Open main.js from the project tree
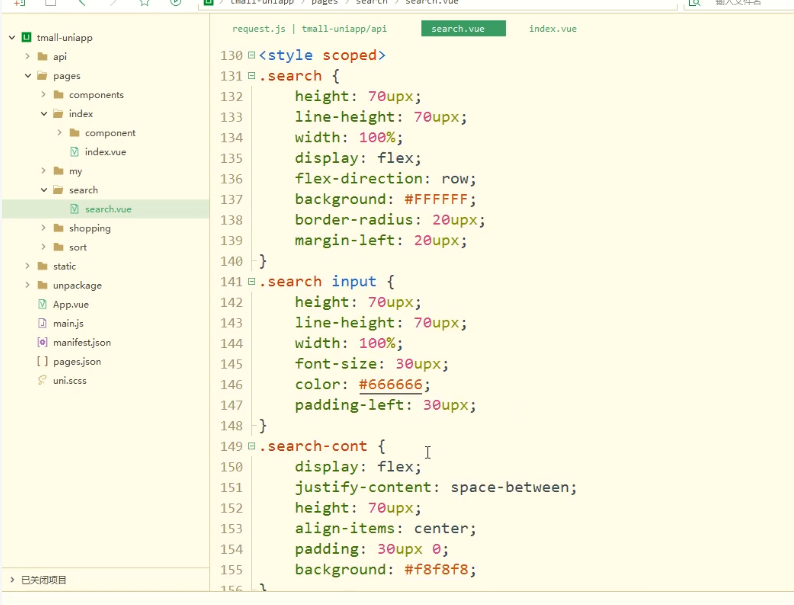The image size is (794, 605). 68,324
